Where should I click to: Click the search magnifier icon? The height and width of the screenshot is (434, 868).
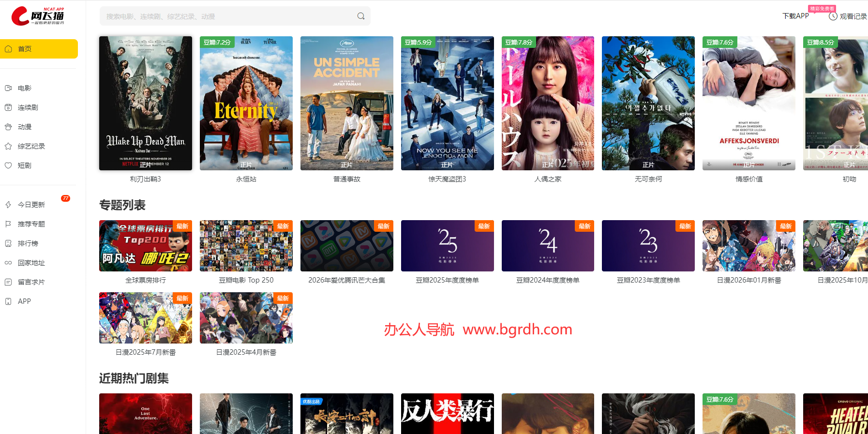coord(361,16)
